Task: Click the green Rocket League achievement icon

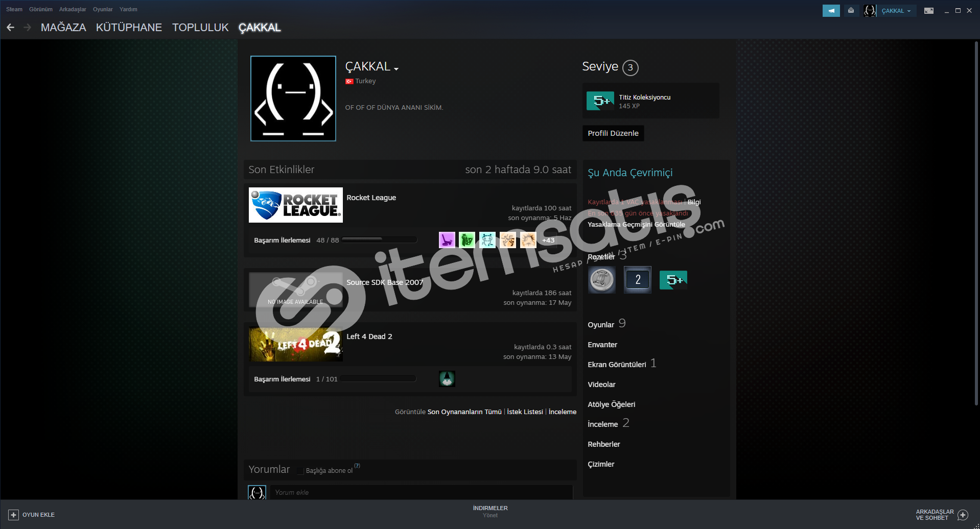Action: pos(467,239)
